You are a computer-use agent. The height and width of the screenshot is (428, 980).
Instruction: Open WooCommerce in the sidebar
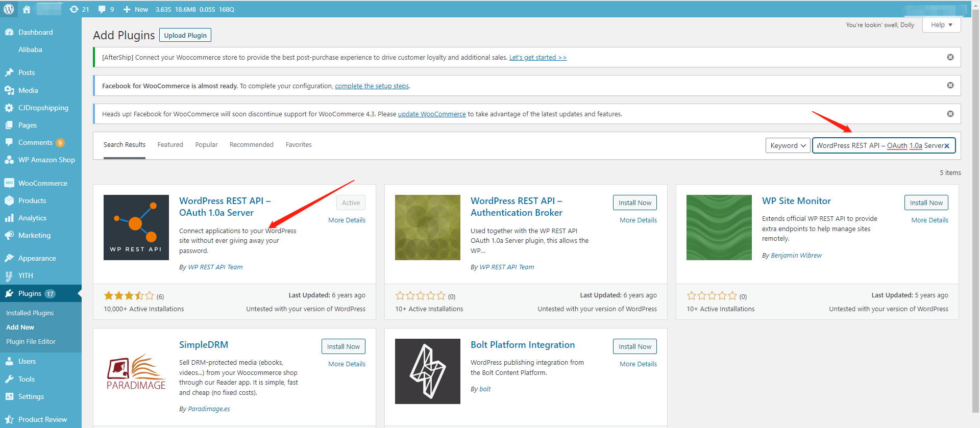(42, 183)
